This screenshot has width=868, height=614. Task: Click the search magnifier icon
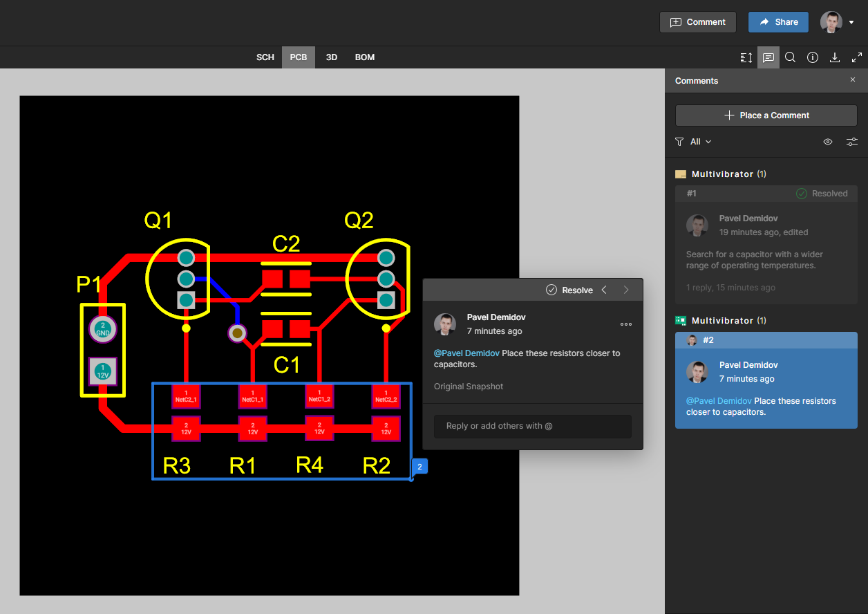point(791,57)
